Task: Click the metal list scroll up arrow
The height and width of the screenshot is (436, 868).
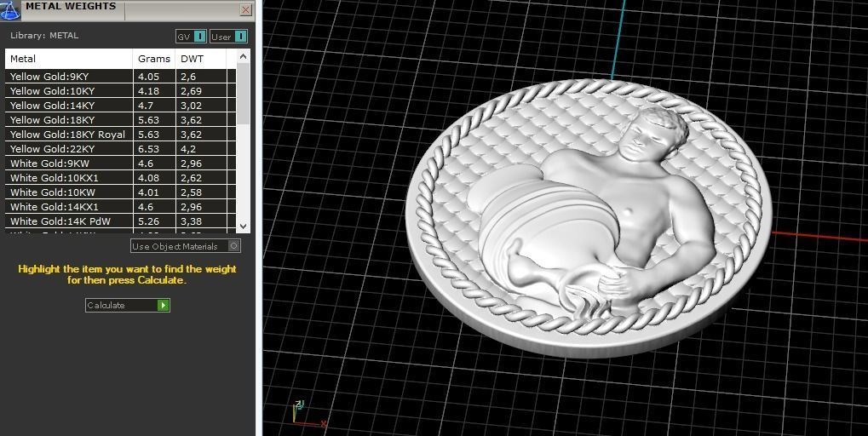Action: click(243, 56)
